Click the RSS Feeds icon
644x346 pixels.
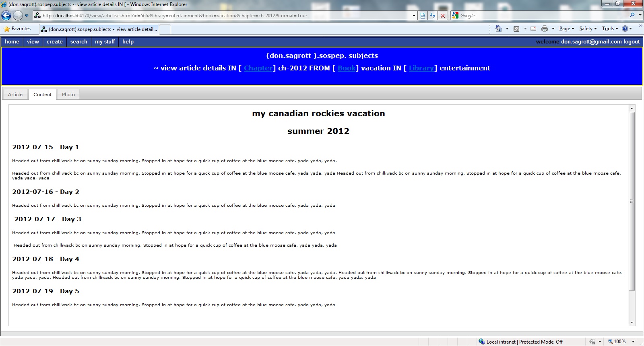point(516,29)
